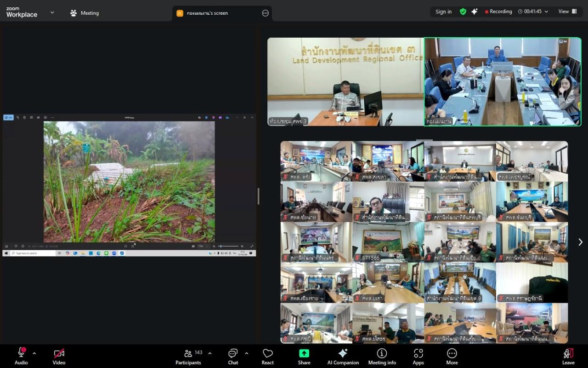The image size is (588, 368).
Task: Toggle microphone with the Audio button
Action: (x=21, y=356)
